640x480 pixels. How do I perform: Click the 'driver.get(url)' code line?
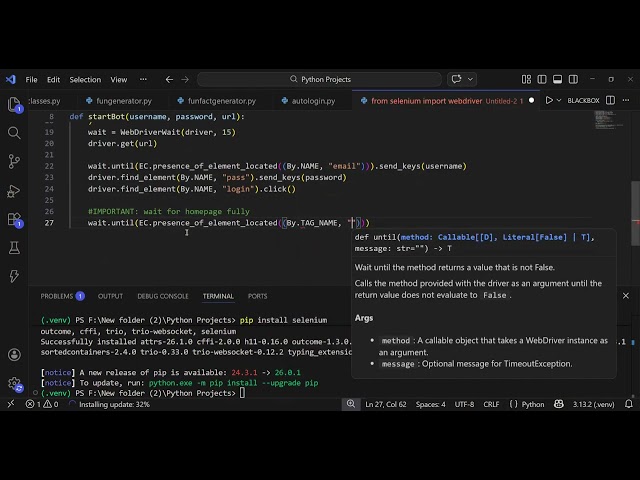tap(122, 144)
